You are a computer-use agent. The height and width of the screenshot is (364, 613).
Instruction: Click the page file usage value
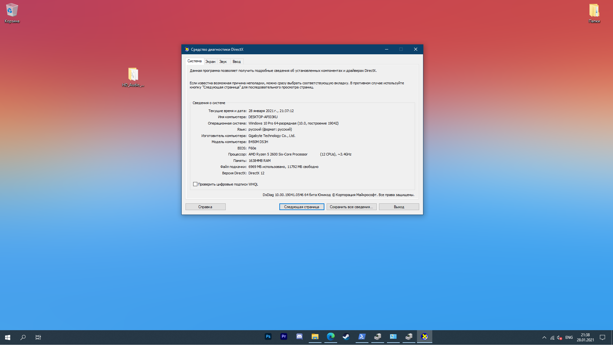pyautogui.click(x=284, y=167)
